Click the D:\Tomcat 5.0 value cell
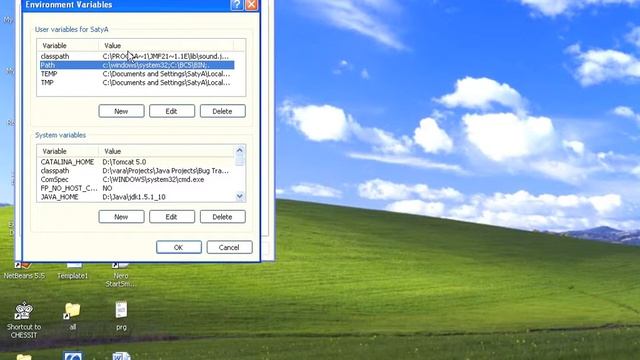Screen dimensions: 640x360 pyautogui.click(x=124, y=162)
